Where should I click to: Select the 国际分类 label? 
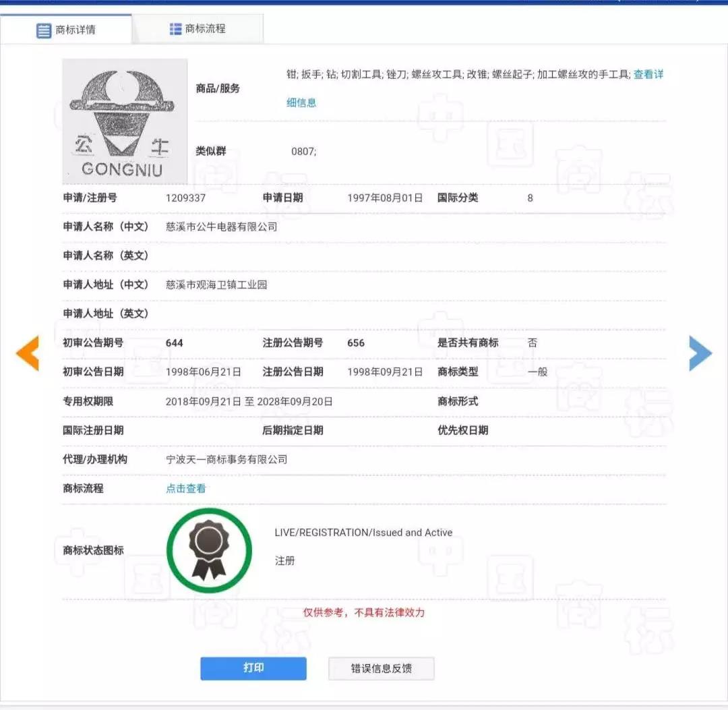pos(458,198)
